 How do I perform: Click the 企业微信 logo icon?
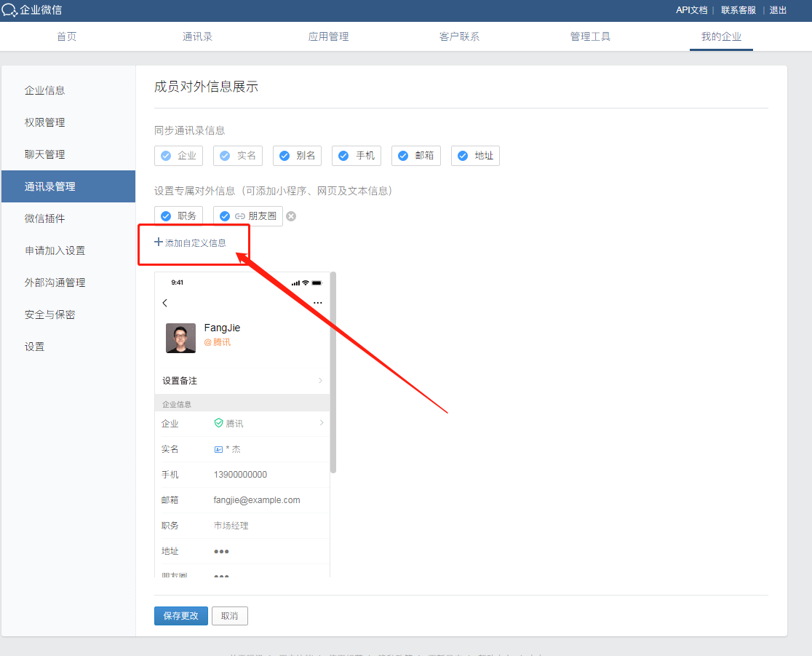(9, 10)
